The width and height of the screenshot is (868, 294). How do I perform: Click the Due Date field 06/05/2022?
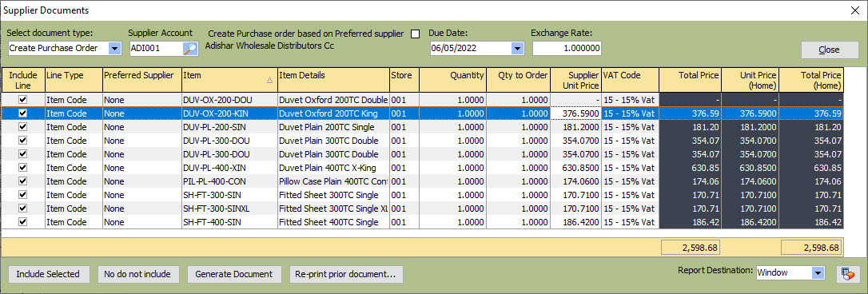(471, 49)
